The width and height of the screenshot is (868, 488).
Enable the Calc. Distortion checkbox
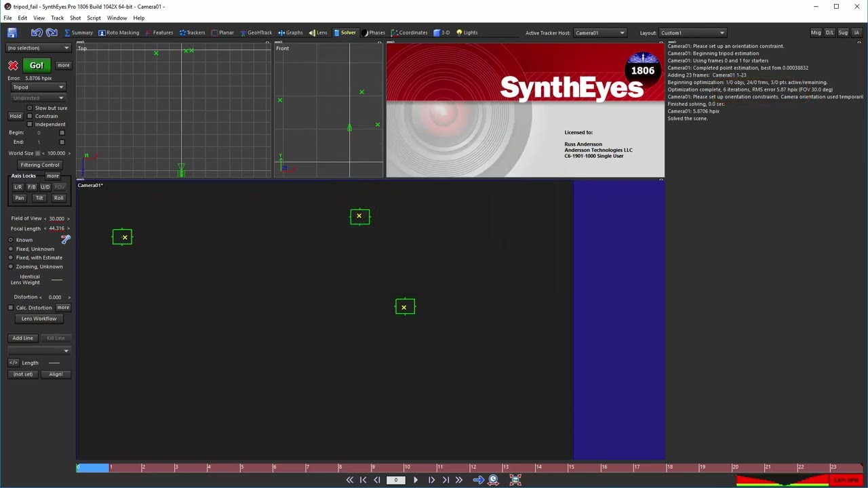(11, 308)
